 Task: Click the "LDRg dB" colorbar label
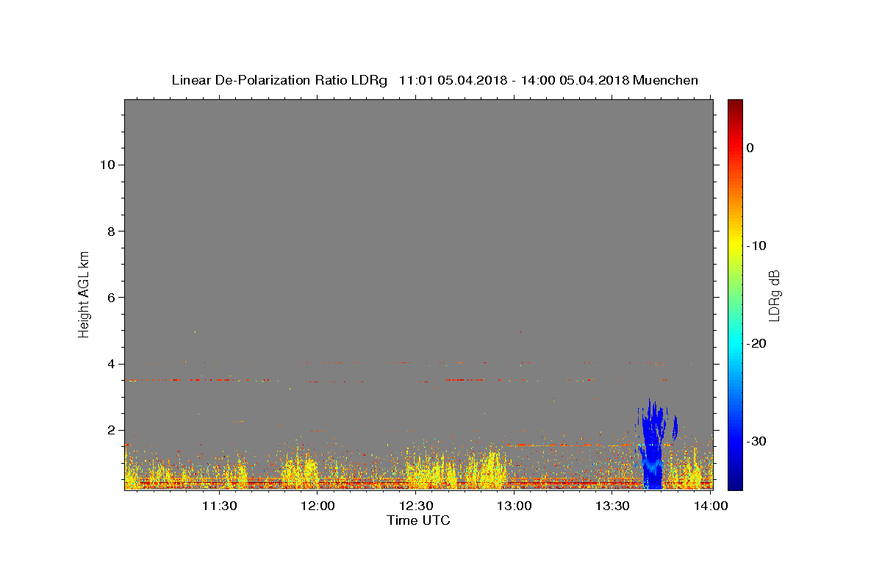click(774, 295)
